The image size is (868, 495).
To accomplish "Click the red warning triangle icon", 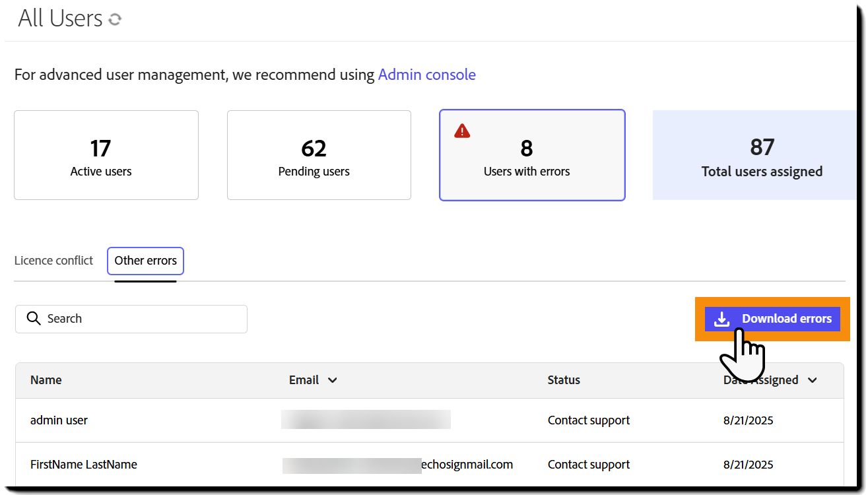I will click(x=462, y=131).
